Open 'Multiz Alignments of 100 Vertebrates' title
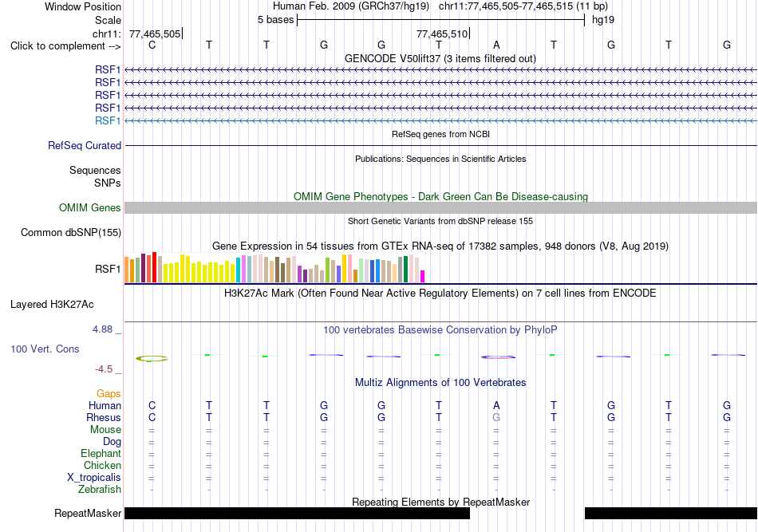Viewport: 758px width, 532px height. (440, 383)
